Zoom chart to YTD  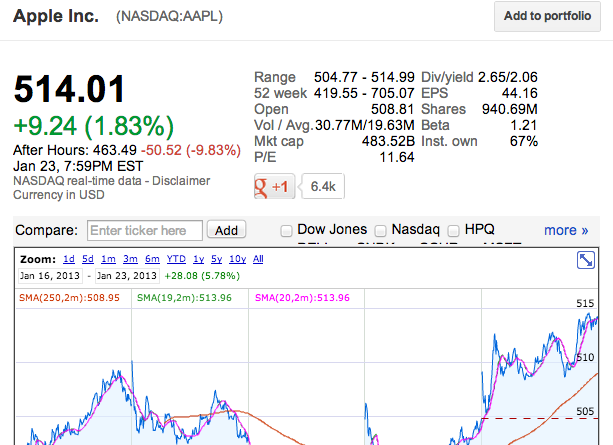pos(178,258)
